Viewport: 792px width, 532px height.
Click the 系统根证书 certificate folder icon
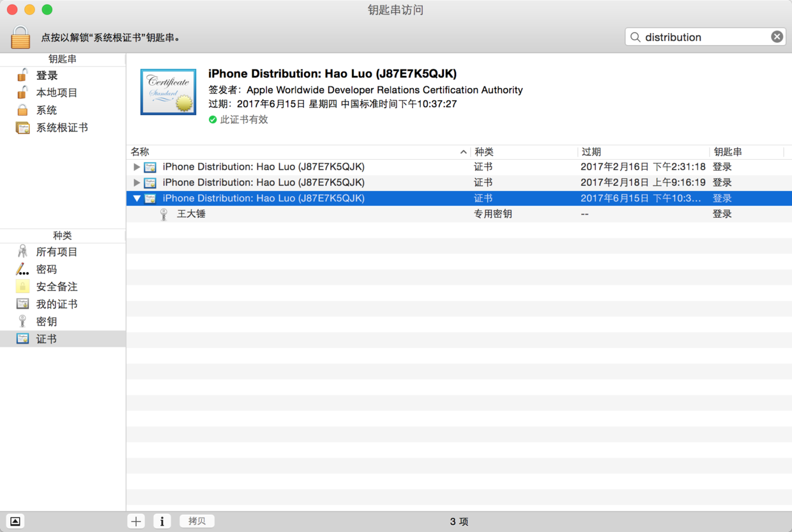tap(22, 128)
